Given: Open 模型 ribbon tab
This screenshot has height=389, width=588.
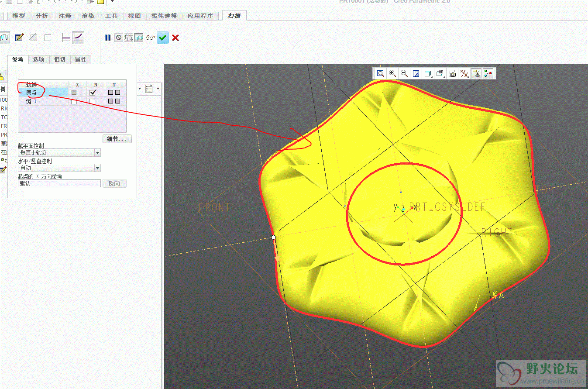Looking at the screenshot, I should coord(19,16).
